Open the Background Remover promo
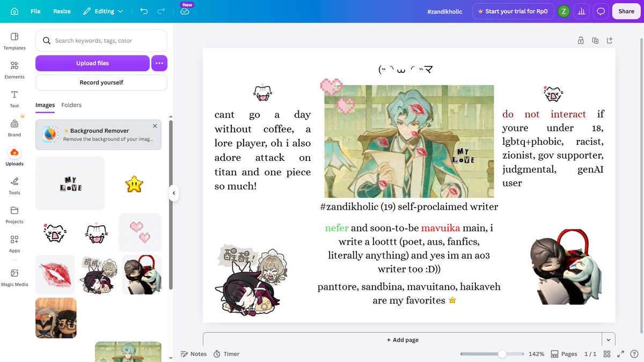Viewport: 644px width, 362px height. pyautogui.click(x=98, y=135)
